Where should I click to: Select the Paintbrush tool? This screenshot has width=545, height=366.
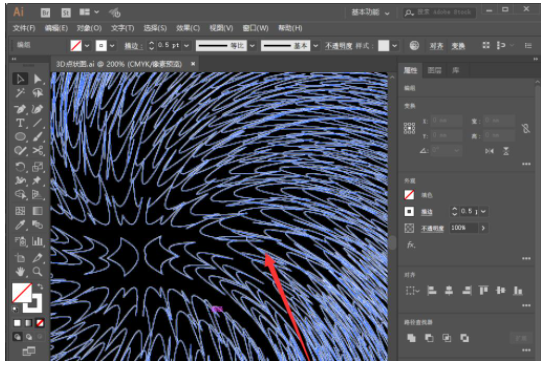tap(38, 137)
